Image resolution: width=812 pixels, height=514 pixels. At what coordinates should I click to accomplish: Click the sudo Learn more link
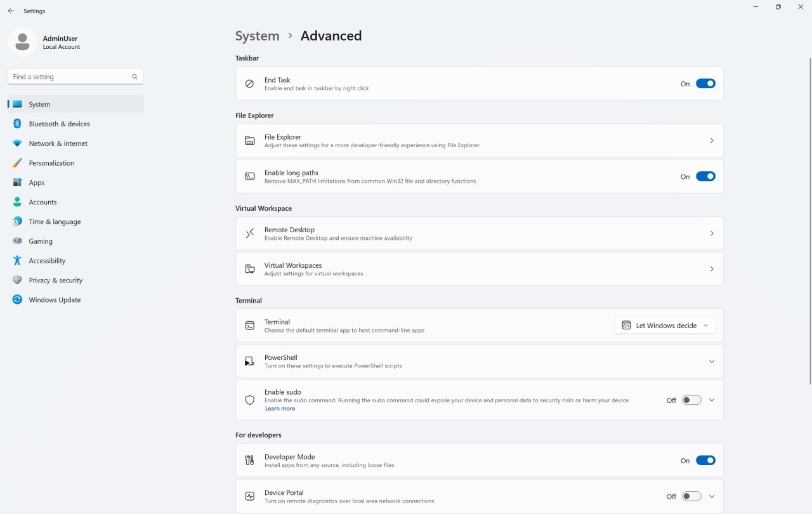click(280, 408)
